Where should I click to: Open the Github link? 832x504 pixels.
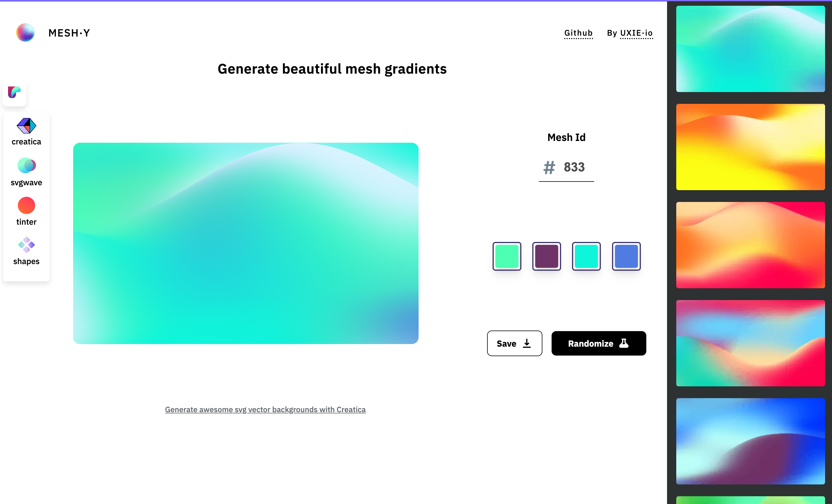tap(578, 33)
